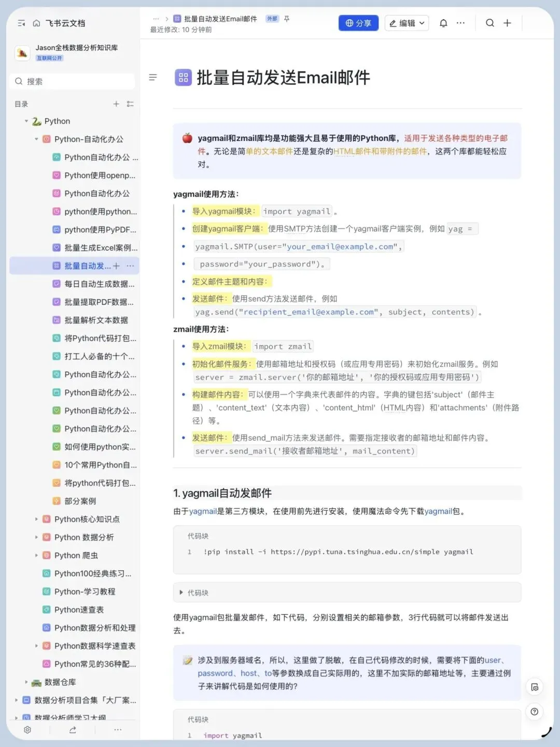The height and width of the screenshot is (747, 560).
Task: Collapse the Python-自动化办公 folder
Action: tap(36, 139)
